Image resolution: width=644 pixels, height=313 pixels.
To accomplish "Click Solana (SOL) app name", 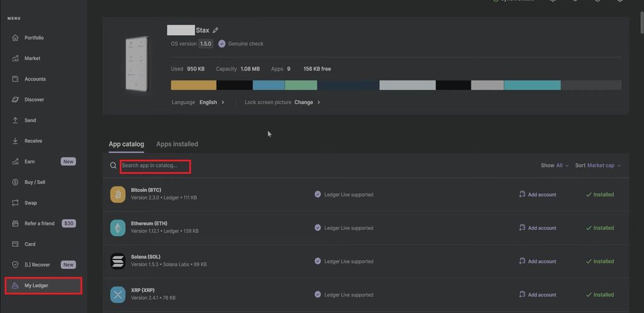I will coord(145,257).
